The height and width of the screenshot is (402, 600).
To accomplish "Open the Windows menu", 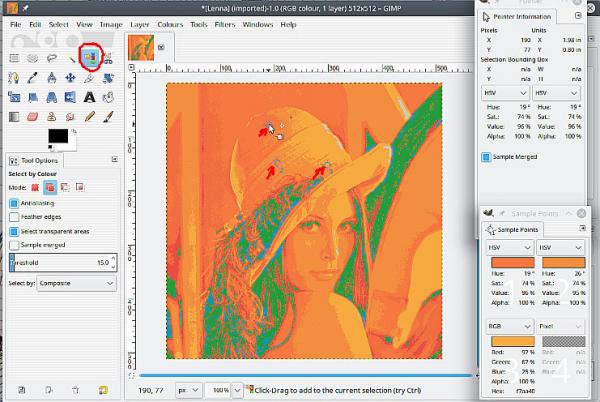I will 258,24.
